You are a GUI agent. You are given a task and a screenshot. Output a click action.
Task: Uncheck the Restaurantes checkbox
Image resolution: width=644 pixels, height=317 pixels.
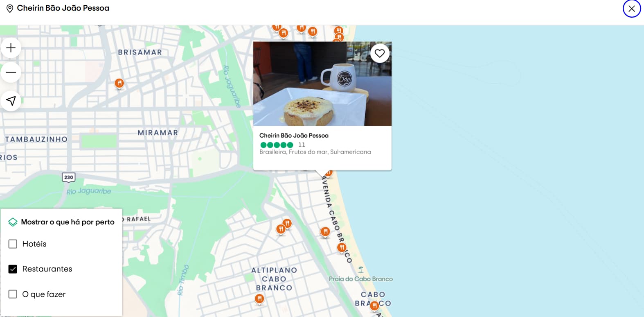pyautogui.click(x=13, y=269)
